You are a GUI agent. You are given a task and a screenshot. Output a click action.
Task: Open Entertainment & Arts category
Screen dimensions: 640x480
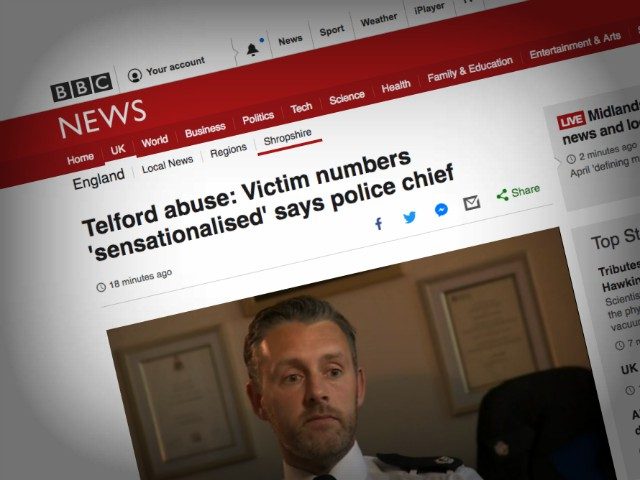[575, 45]
